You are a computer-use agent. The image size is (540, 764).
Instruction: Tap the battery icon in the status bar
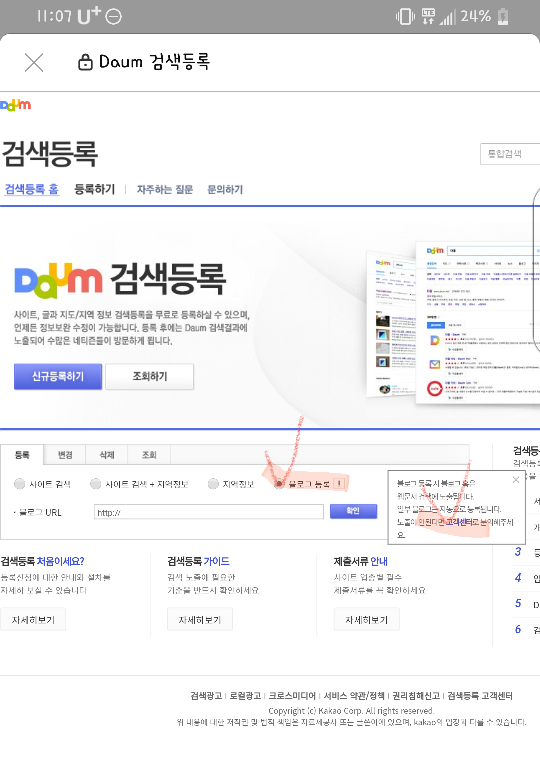pos(503,17)
